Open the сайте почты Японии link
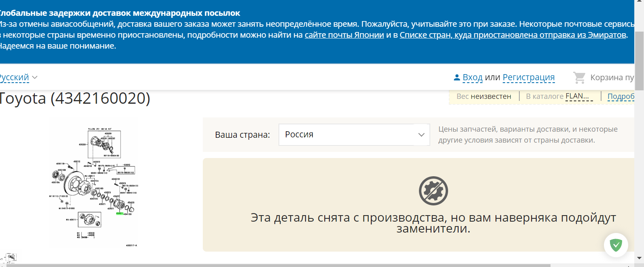Image resolution: width=644 pixels, height=267 pixels. coord(344,35)
